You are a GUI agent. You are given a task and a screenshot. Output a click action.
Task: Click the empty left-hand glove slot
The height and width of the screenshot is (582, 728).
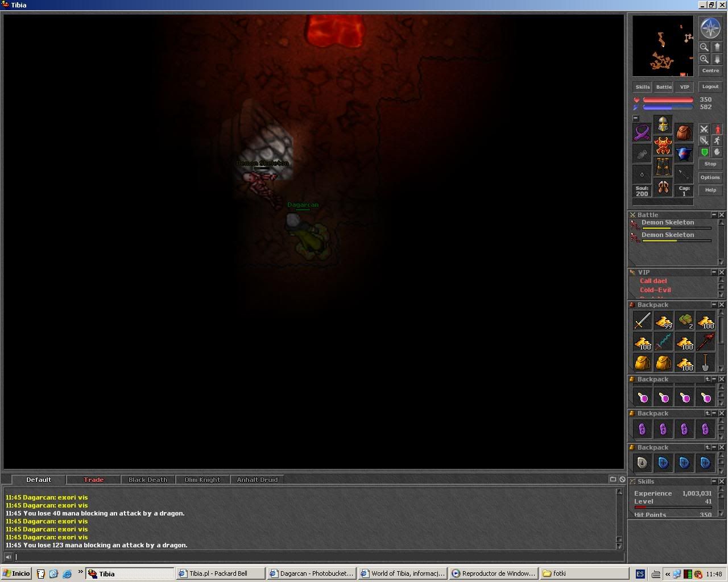(642, 154)
